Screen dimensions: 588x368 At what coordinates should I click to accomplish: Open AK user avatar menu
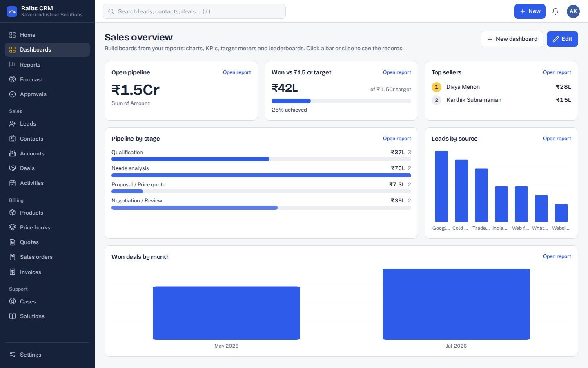(573, 11)
